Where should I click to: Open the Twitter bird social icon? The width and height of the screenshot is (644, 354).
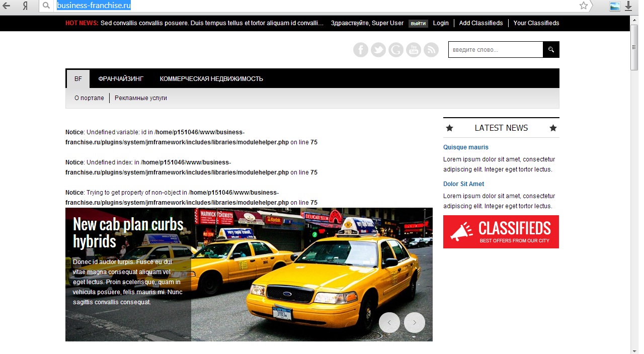[378, 50]
